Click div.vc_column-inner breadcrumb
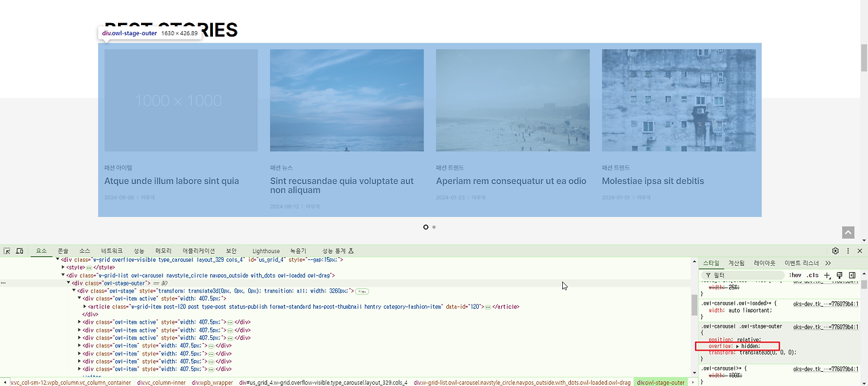Image resolution: width=868 pixels, height=386 pixels. tap(161, 383)
